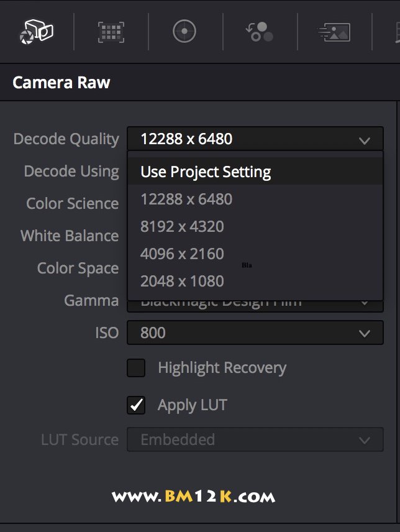This screenshot has height=532, width=400.
Task: Click the Color Science label
Action: 73,204
